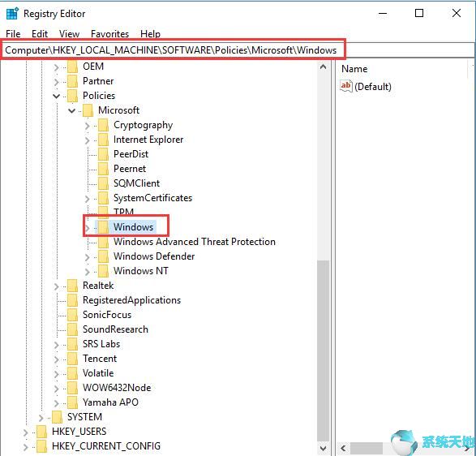Collapse the Microsoft key

[72, 110]
